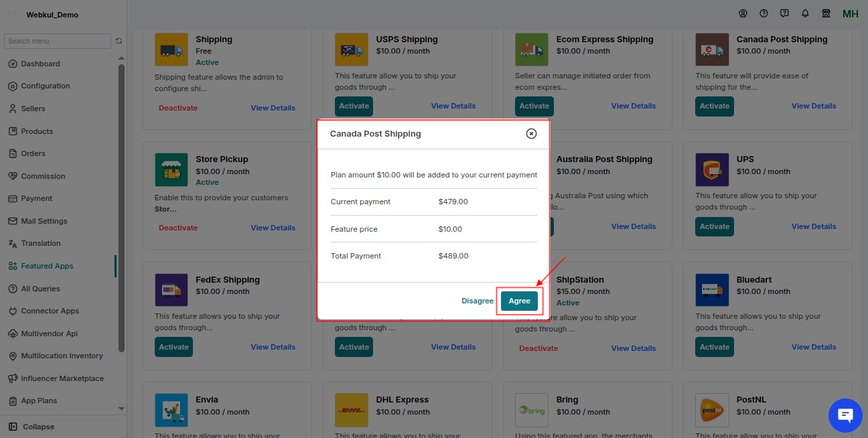The width and height of the screenshot is (868, 438).
Task: View Details for Ecom Express Shipping
Action: [634, 106]
